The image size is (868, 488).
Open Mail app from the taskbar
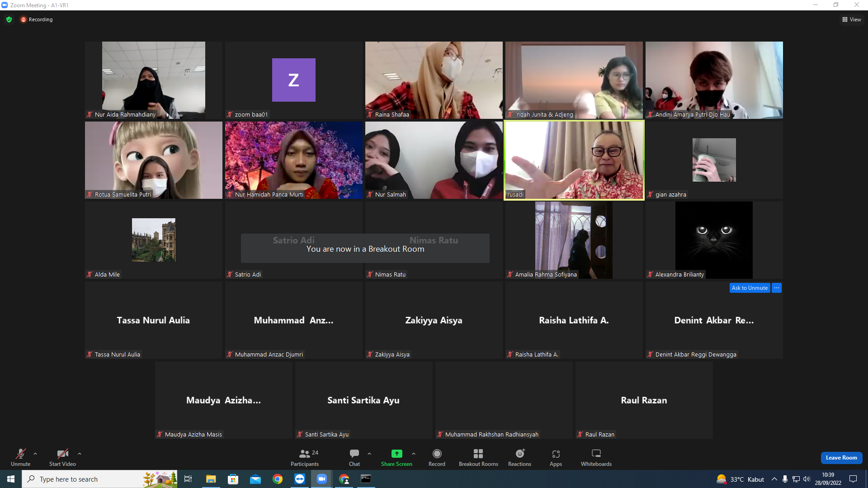255,479
